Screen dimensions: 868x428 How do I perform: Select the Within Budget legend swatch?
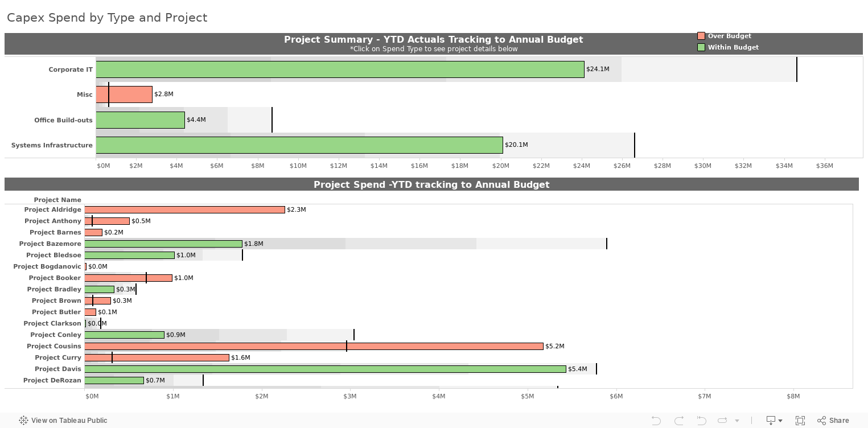[701, 47]
